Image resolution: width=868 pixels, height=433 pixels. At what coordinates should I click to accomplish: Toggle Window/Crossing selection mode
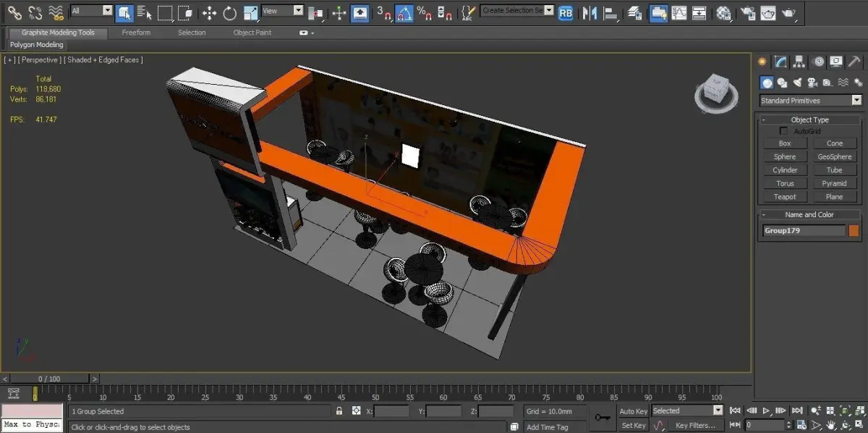click(x=186, y=12)
